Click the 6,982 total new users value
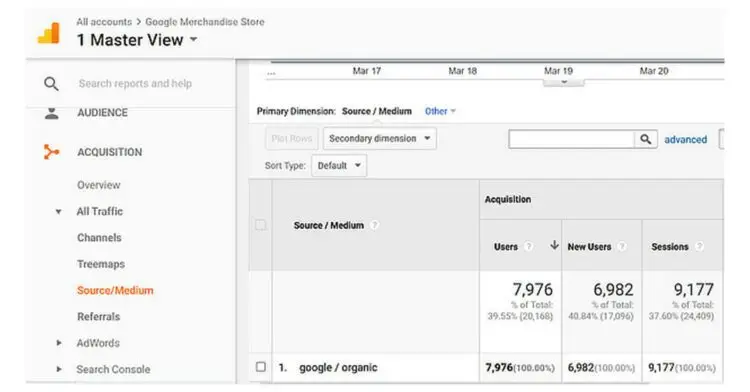Image resolution: width=750 pixels, height=392 pixels. click(613, 290)
